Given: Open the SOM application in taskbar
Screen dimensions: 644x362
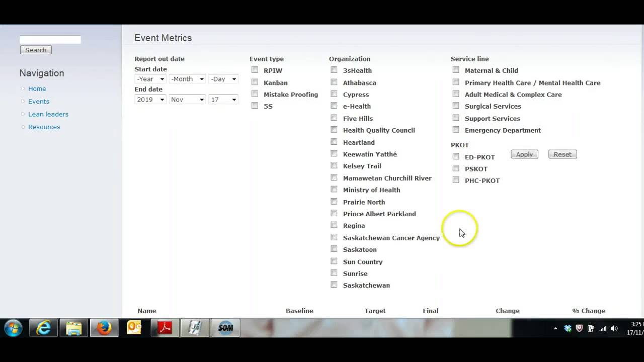Looking at the screenshot, I should click(225, 328).
